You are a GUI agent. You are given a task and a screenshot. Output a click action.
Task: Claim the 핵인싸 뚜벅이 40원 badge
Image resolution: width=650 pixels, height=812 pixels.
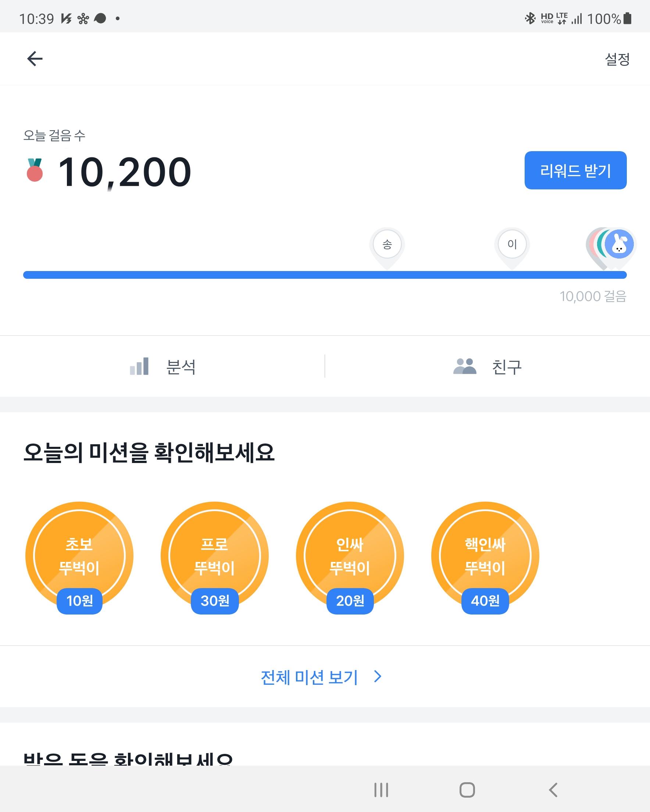[485, 556]
